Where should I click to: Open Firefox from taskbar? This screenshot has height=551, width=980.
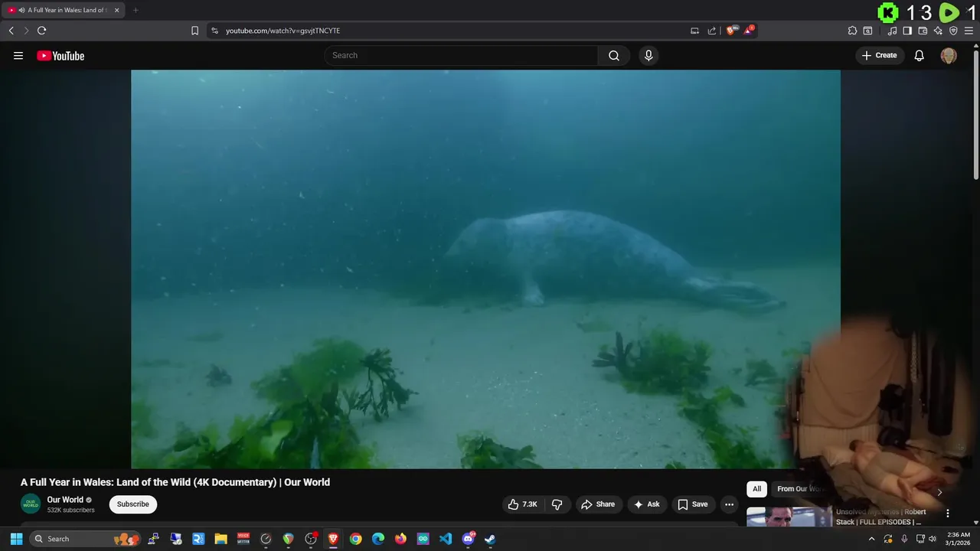[400, 539]
